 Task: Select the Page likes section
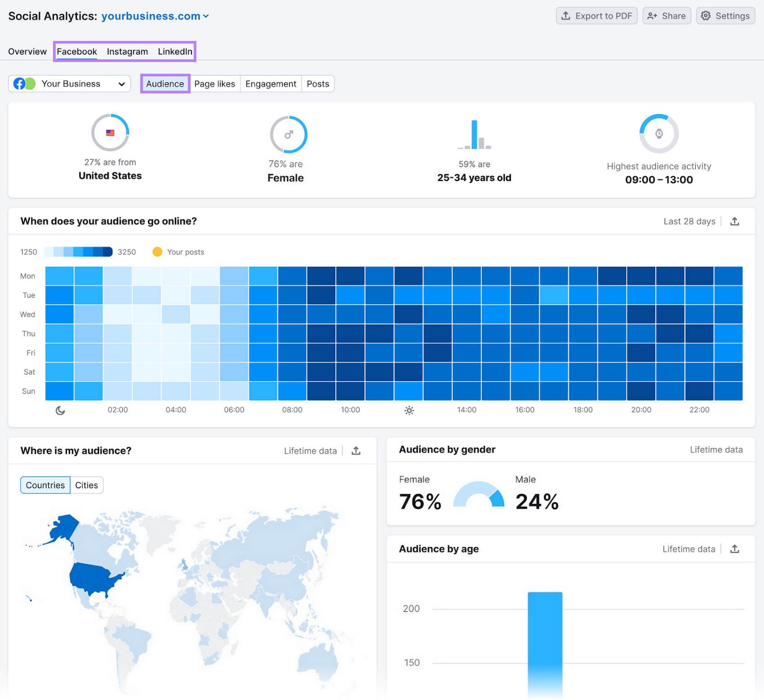coord(215,84)
